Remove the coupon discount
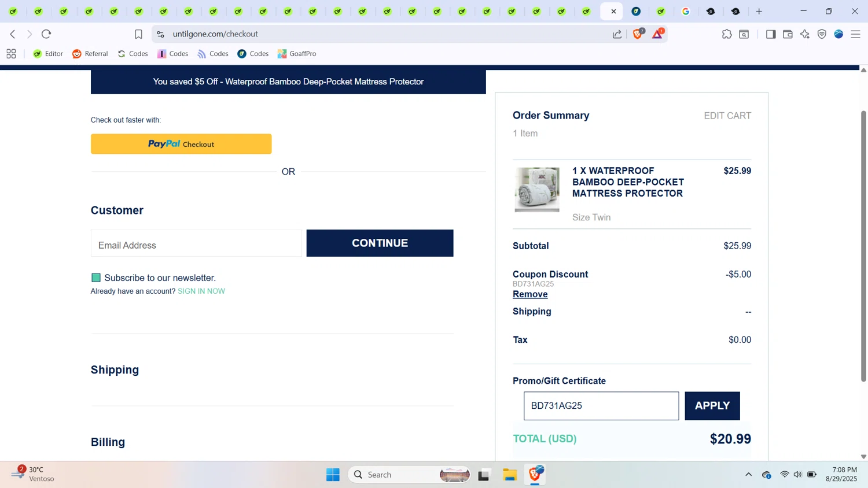 530,294
